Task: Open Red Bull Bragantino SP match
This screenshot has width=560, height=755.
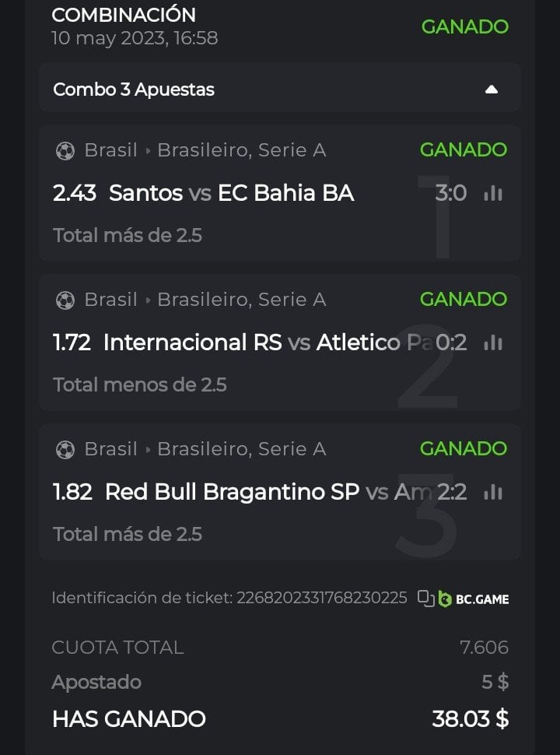Action: coord(232,492)
